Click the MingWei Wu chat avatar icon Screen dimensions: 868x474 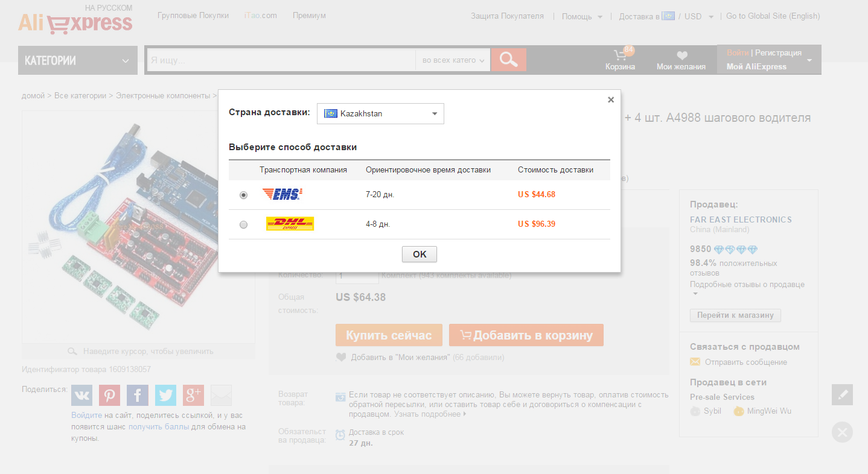click(738, 411)
